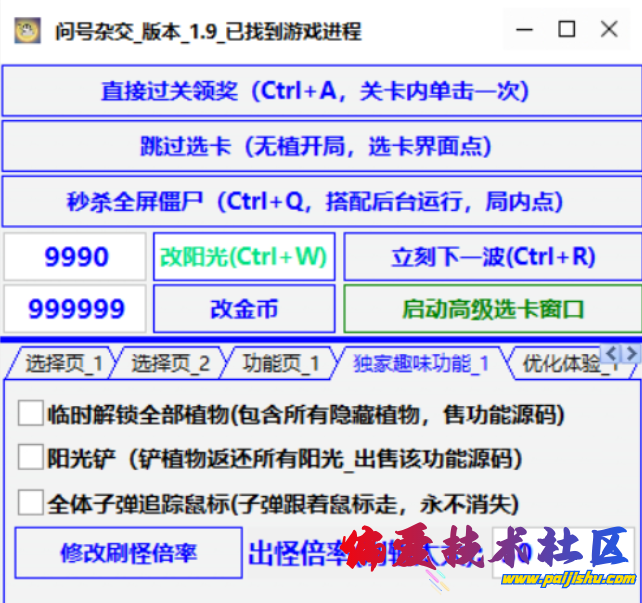The height and width of the screenshot is (603, 642).
Task: Focus the coin amount field showing 999999
Action: [x=76, y=309]
